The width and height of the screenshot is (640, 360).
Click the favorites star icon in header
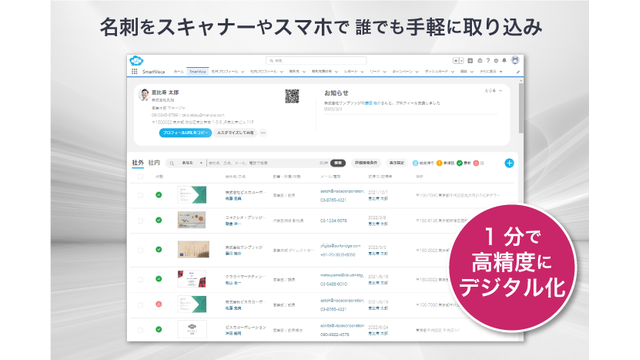pos(456,60)
